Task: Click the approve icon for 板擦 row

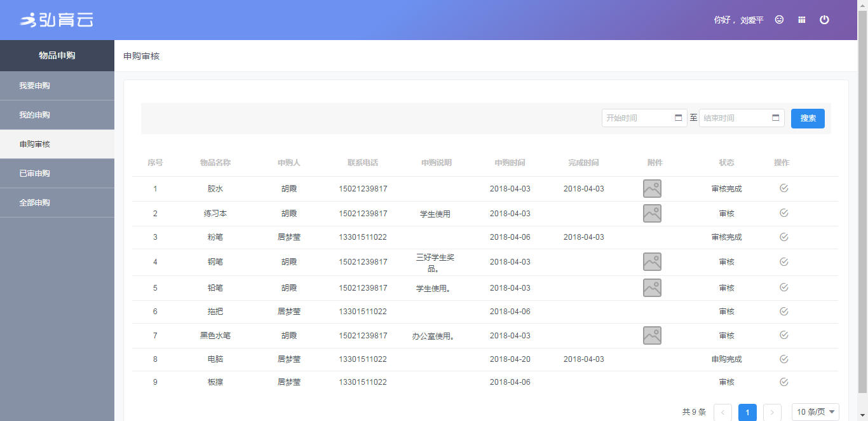Action: tap(783, 382)
